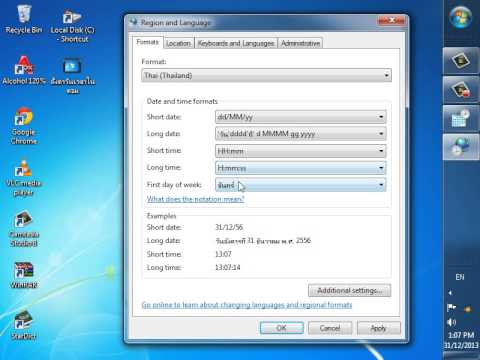This screenshot has height=360, width=480.
Task: Select the WinRAR desktop icon
Action: (x=23, y=275)
